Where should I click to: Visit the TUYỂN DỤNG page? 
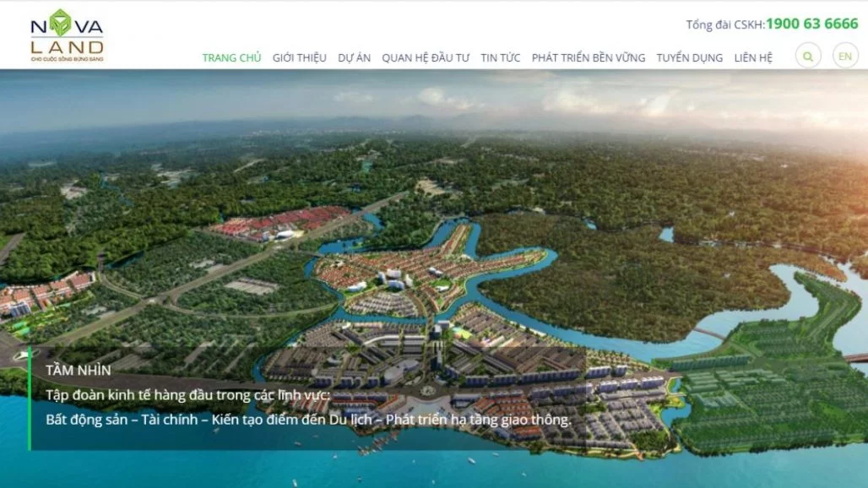pyautogui.click(x=690, y=57)
